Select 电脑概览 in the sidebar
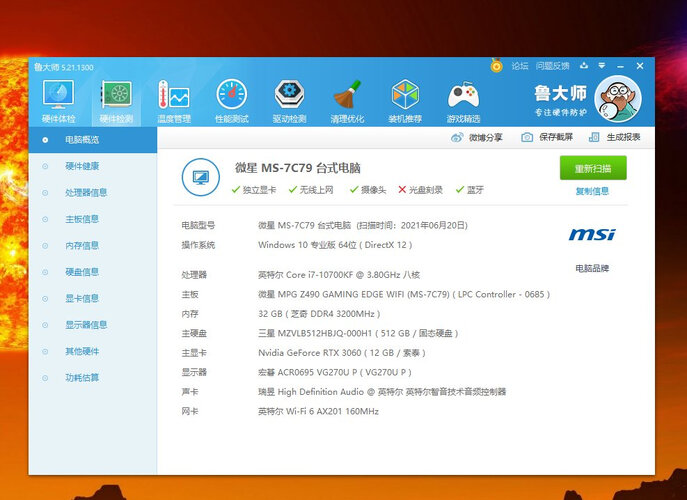687x500 pixels. coord(92,140)
